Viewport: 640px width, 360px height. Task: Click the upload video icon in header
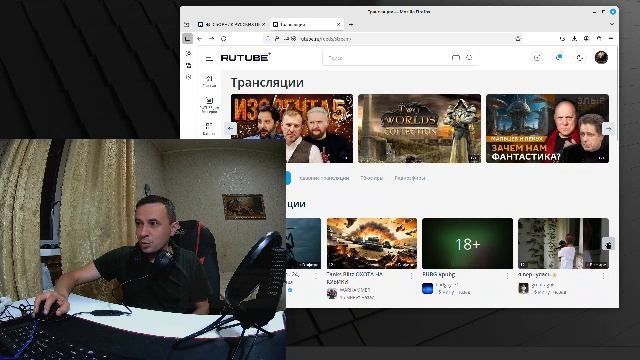tap(537, 58)
